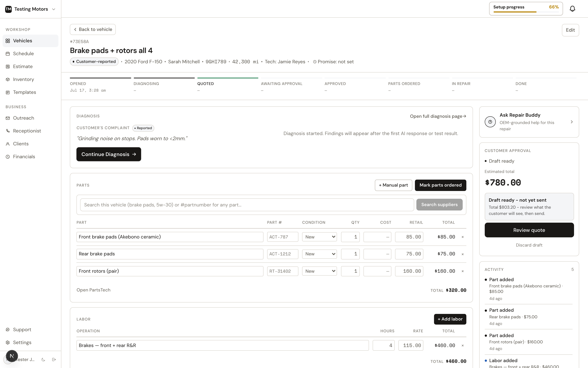Open condition dropdown for Front rotors
This screenshot has width=588, height=368.
(319, 271)
